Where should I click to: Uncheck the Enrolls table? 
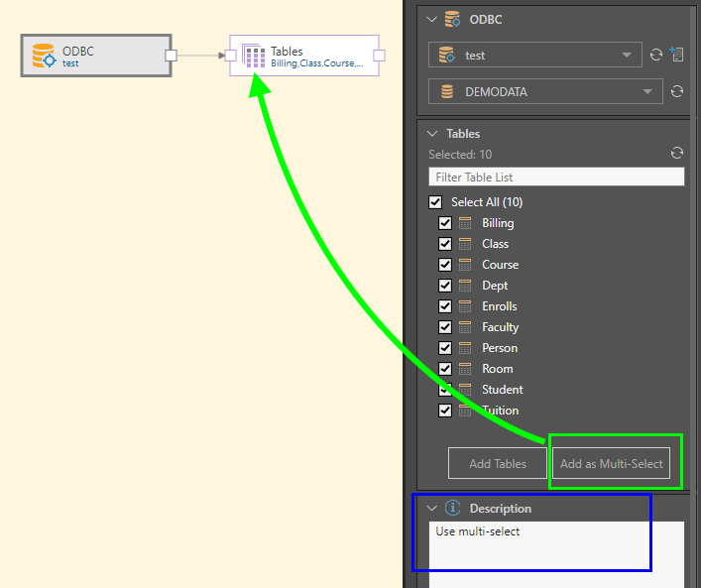pos(445,305)
